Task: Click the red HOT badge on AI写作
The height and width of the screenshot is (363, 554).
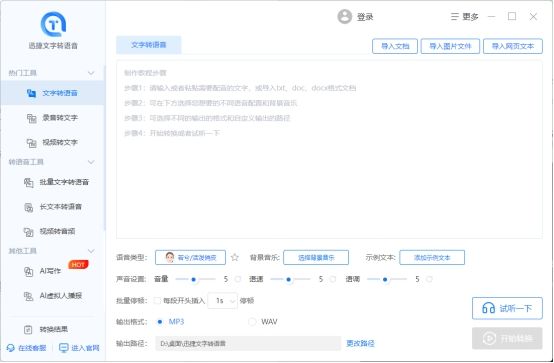Action: pos(78,264)
